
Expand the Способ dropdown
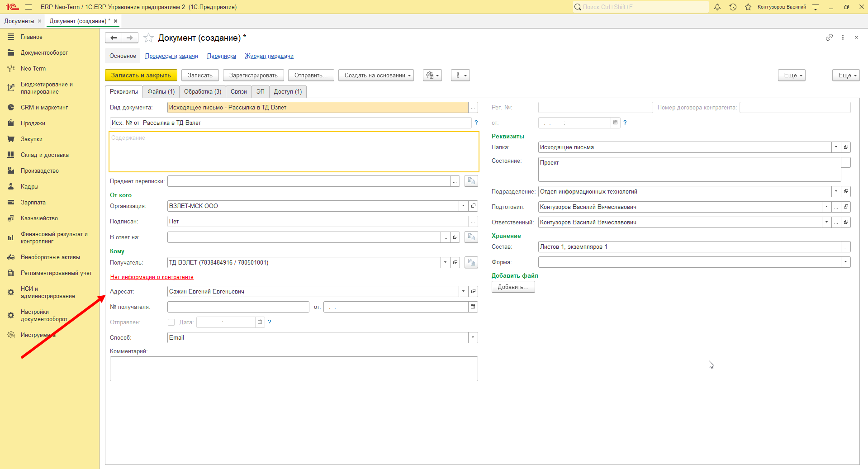click(473, 337)
